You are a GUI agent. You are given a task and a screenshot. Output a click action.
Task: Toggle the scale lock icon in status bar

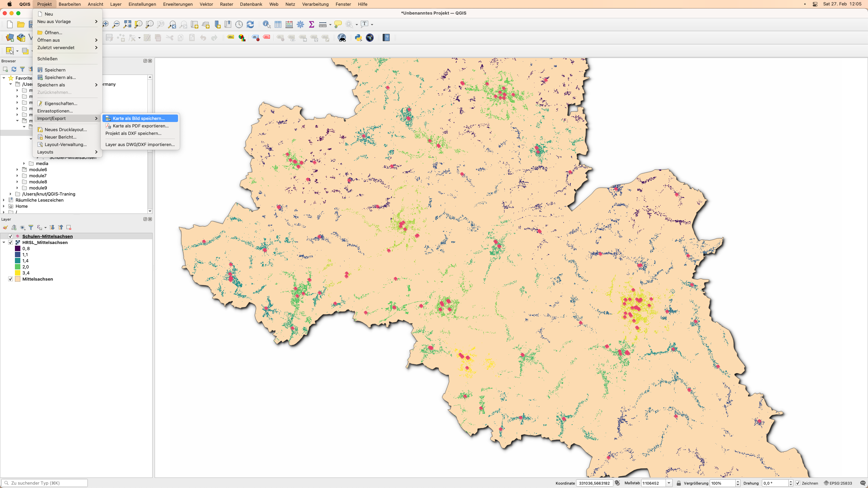[x=678, y=483]
